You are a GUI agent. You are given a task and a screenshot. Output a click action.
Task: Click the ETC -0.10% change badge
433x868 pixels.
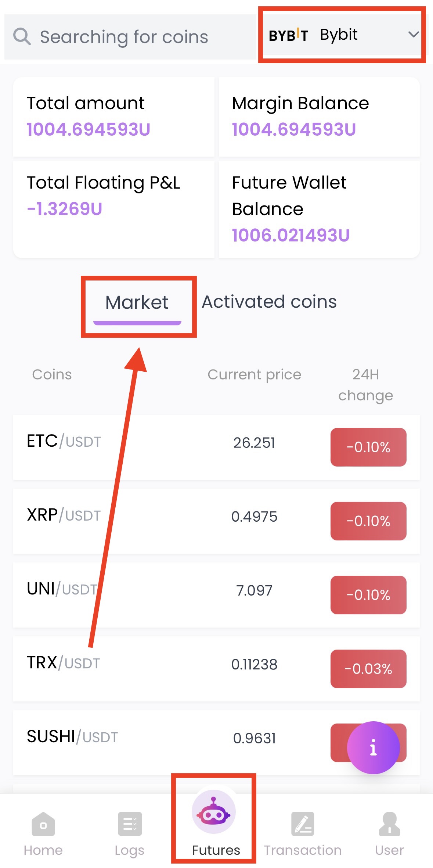click(368, 447)
